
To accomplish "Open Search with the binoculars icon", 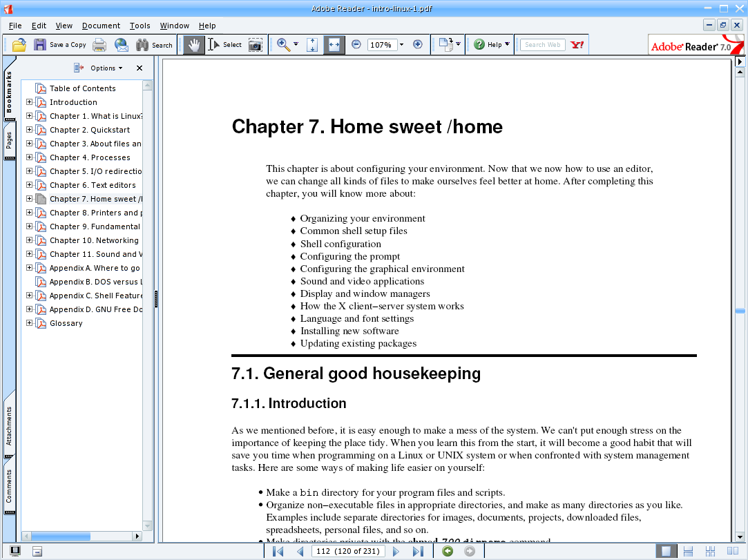I will point(142,45).
